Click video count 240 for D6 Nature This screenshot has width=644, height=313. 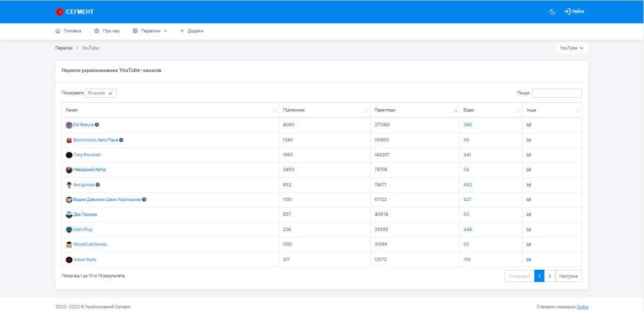click(468, 125)
